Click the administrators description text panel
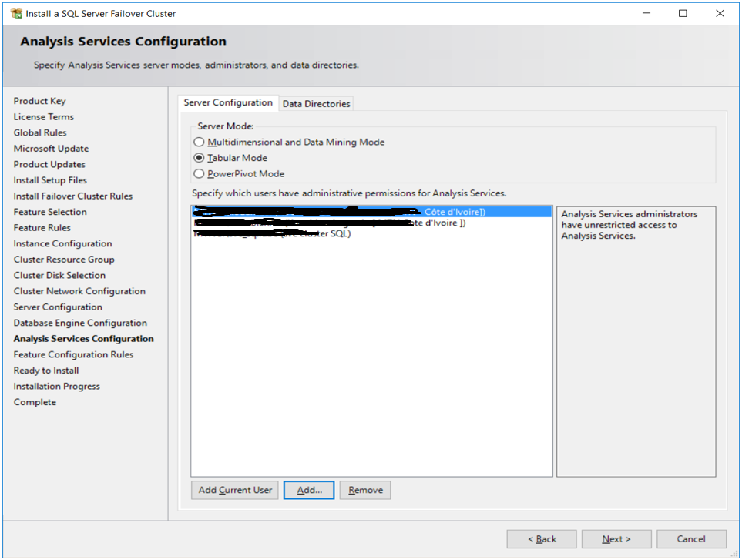This screenshot has height=560, width=742. coord(636,341)
